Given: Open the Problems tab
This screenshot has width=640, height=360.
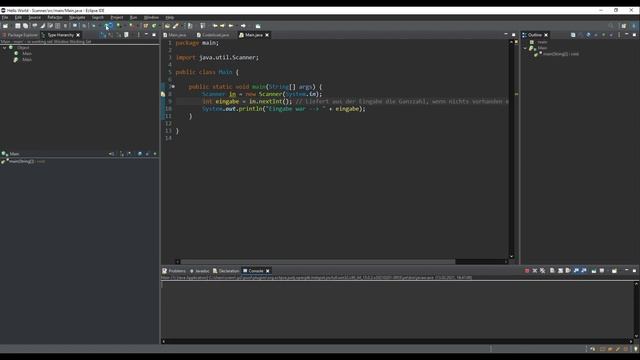Looking at the screenshot, I should point(174,271).
